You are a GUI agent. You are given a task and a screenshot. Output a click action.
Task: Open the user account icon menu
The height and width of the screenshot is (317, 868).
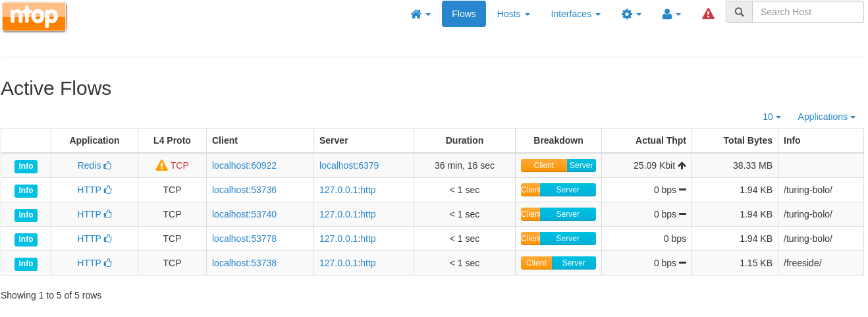point(671,14)
